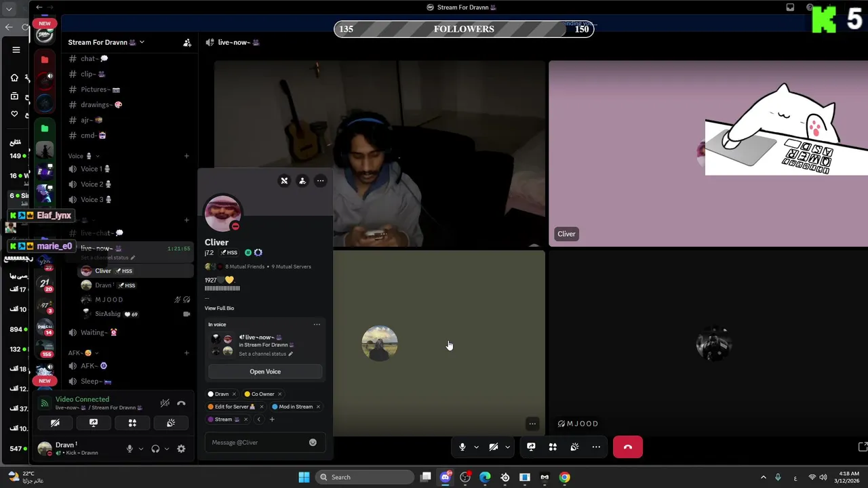Screen dimensions: 868x488
Task: Hang up with the red disconnect button
Action: coord(628,447)
